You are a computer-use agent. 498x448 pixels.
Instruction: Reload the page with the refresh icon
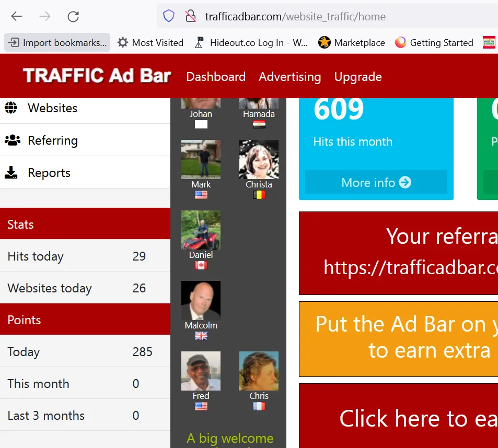click(x=73, y=16)
